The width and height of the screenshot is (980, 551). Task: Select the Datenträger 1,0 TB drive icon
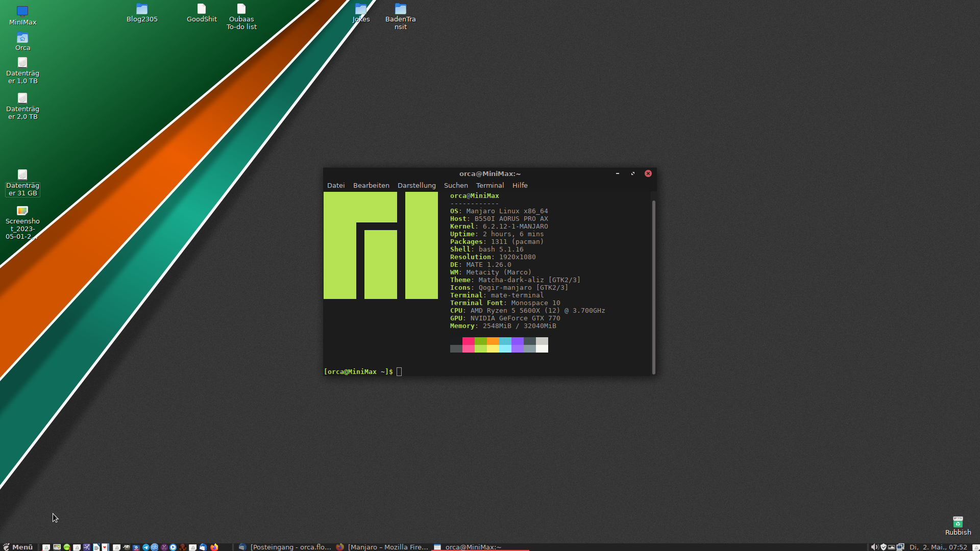click(x=22, y=70)
